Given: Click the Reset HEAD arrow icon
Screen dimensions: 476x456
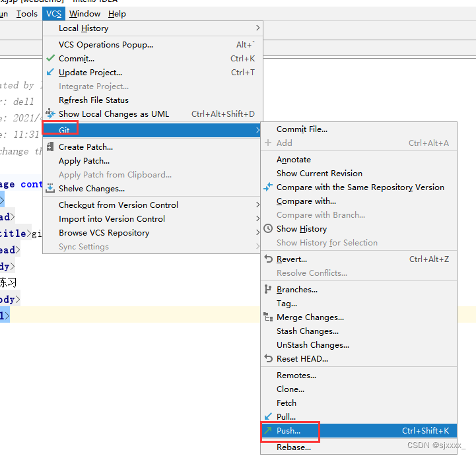Looking at the screenshot, I should pyautogui.click(x=268, y=358).
